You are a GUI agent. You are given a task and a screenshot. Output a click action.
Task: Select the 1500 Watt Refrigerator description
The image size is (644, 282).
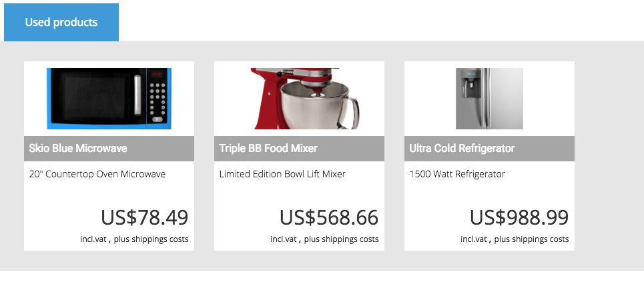[457, 174]
